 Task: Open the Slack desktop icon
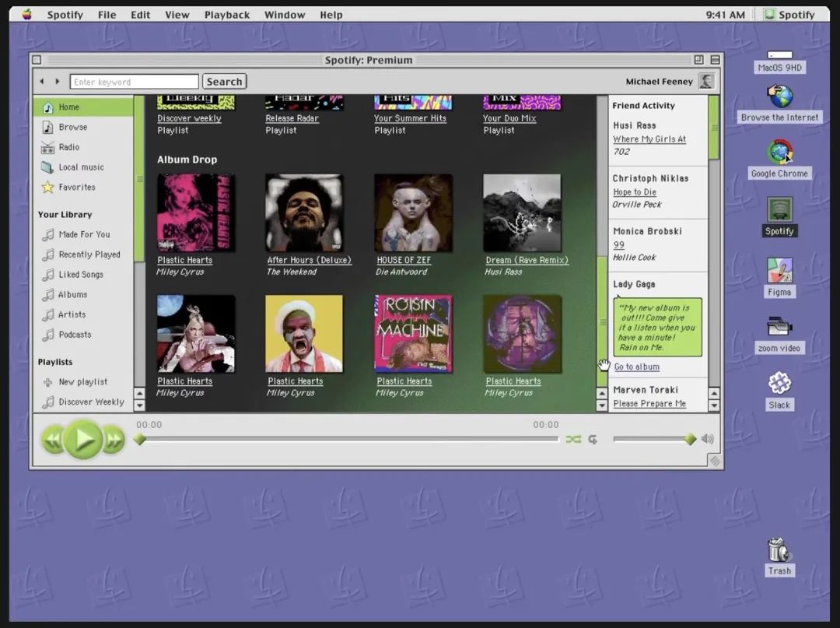[x=779, y=384]
